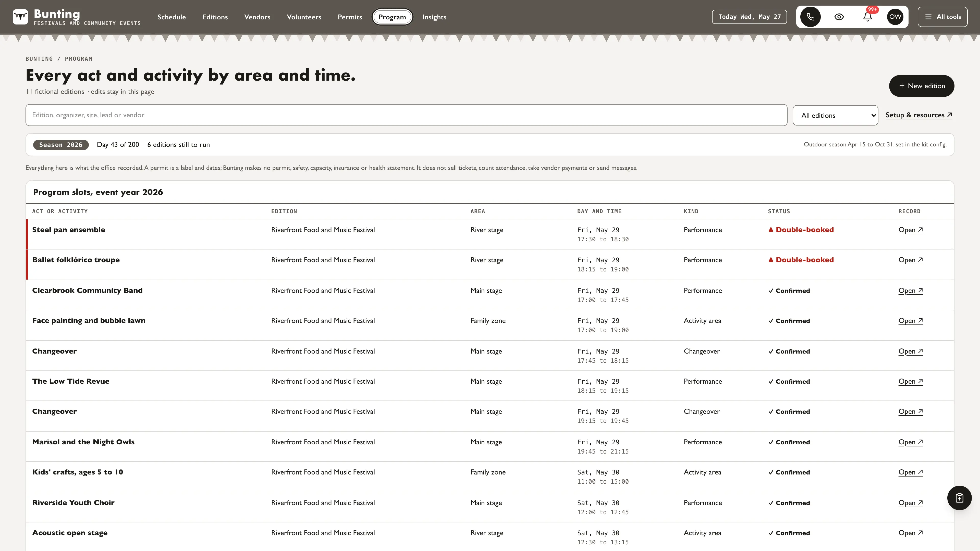The width and height of the screenshot is (980, 551).
Task: Open record for Riverside Youth Choir
Action: [910, 503]
